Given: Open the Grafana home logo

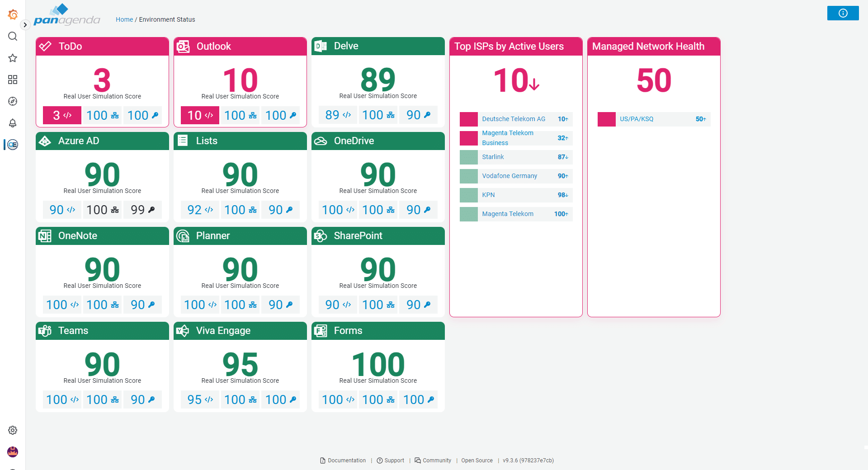Looking at the screenshot, I should click(x=13, y=14).
